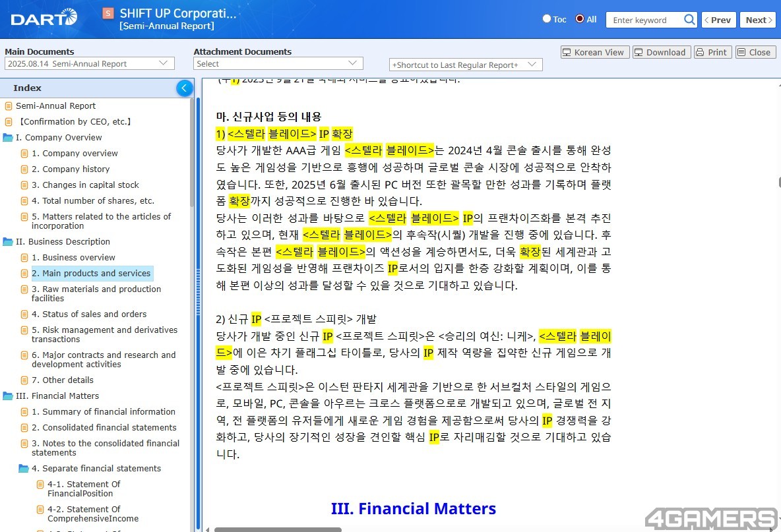Select the All radio button
Viewport: 781px width, 532px height.
click(x=580, y=19)
